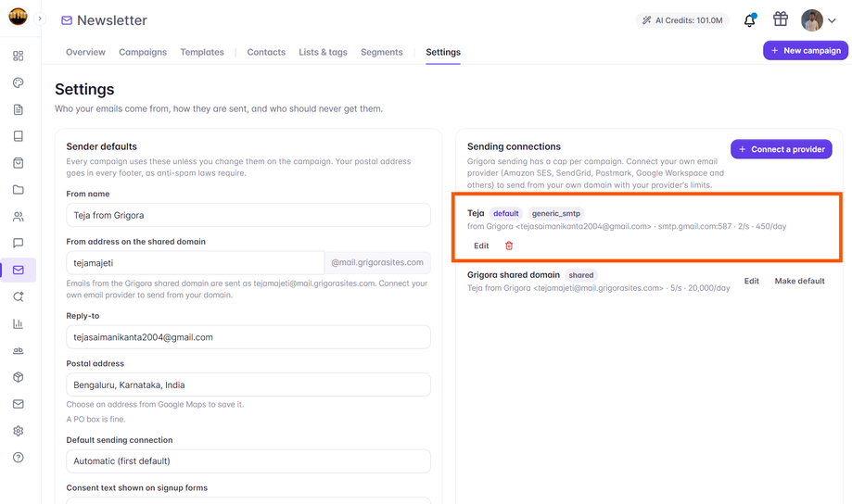852x504 pixels.
Task: Open the profile avatar dropdown
Action: [819, 20]
